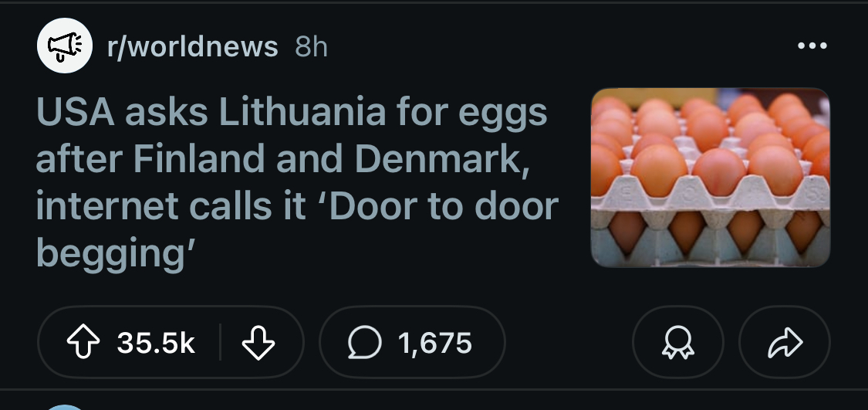Click the empty area between comments and award buttons
The image size is (868, 410).
pos(569,342)
